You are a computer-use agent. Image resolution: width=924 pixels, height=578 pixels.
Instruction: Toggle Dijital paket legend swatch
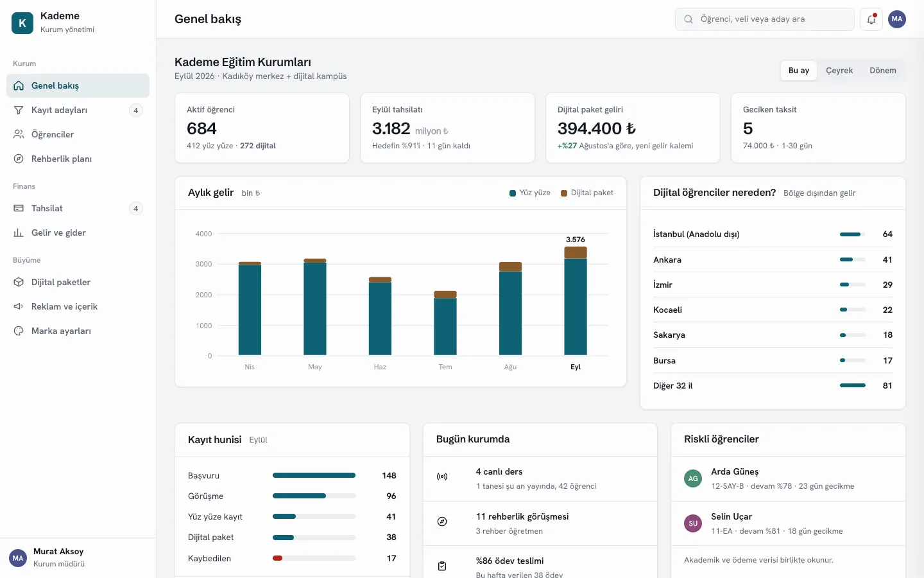point(564,193)
